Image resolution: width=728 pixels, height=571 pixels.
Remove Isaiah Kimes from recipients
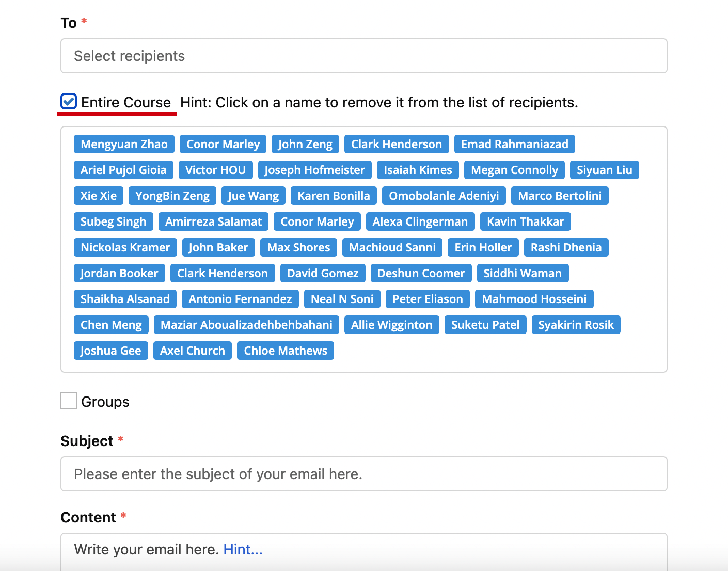click(x=418, y=170)
